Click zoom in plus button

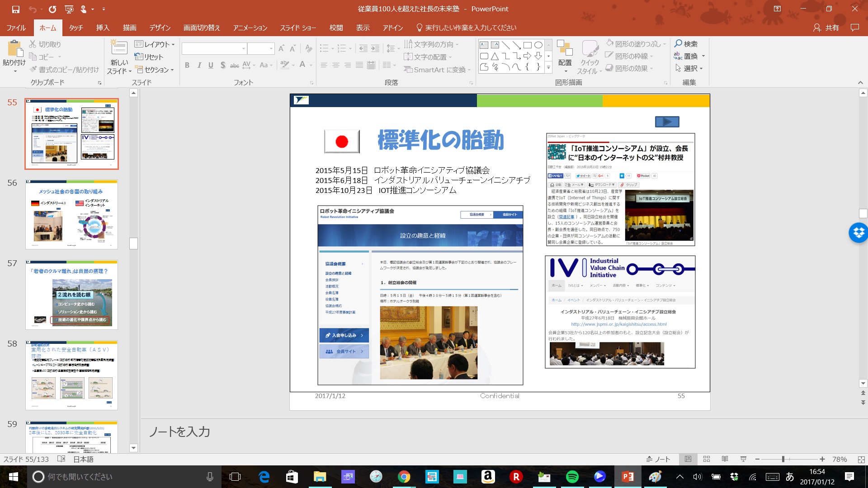point(822,459)
